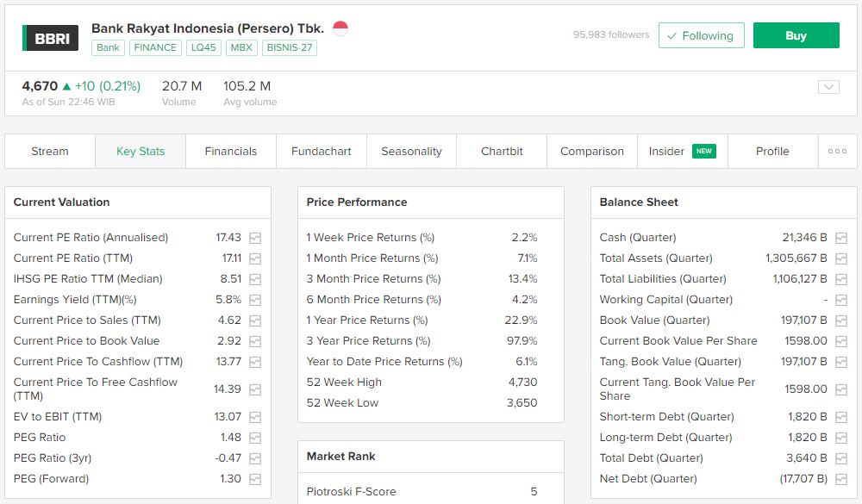Toggle the Following button

[x=702, y=35]
